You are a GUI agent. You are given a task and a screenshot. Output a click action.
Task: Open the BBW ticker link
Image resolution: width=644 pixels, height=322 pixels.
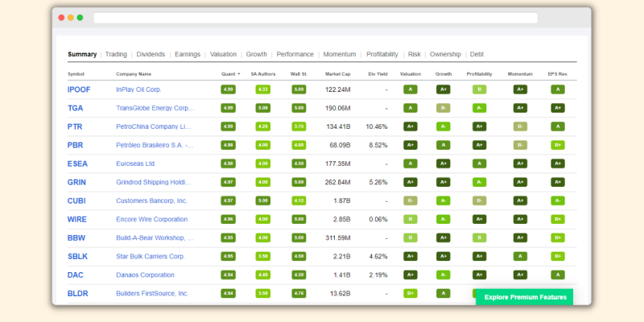76,237
